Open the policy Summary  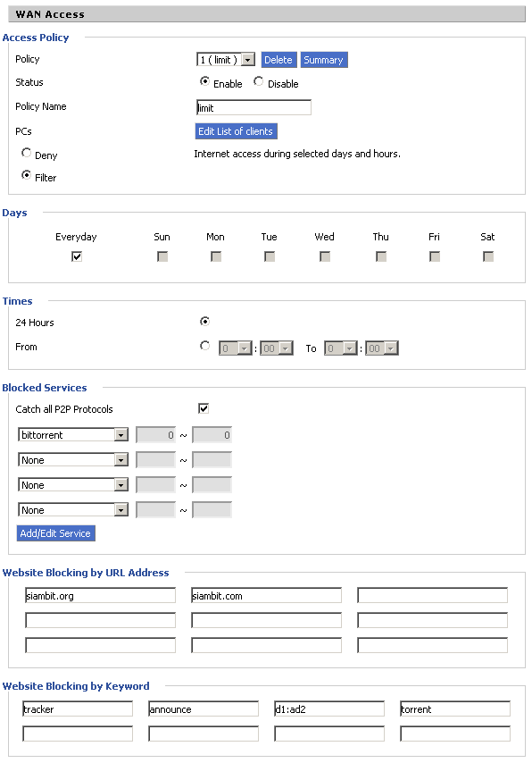click(x=323, y=60)
